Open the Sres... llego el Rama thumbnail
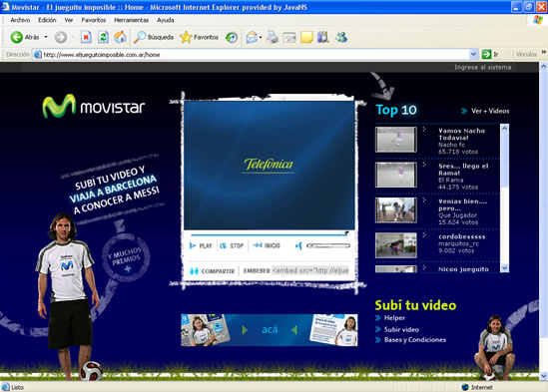 396,175
